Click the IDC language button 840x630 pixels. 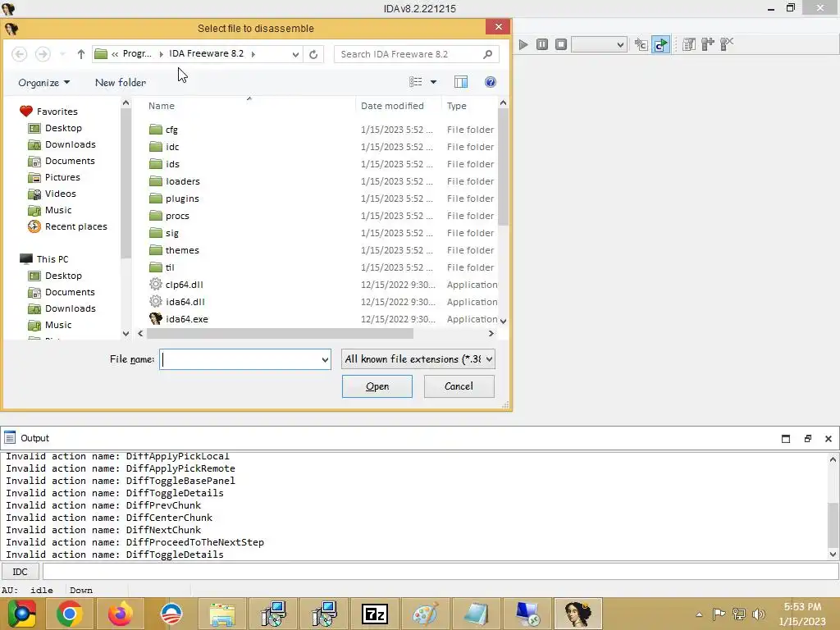coord(20,572)
